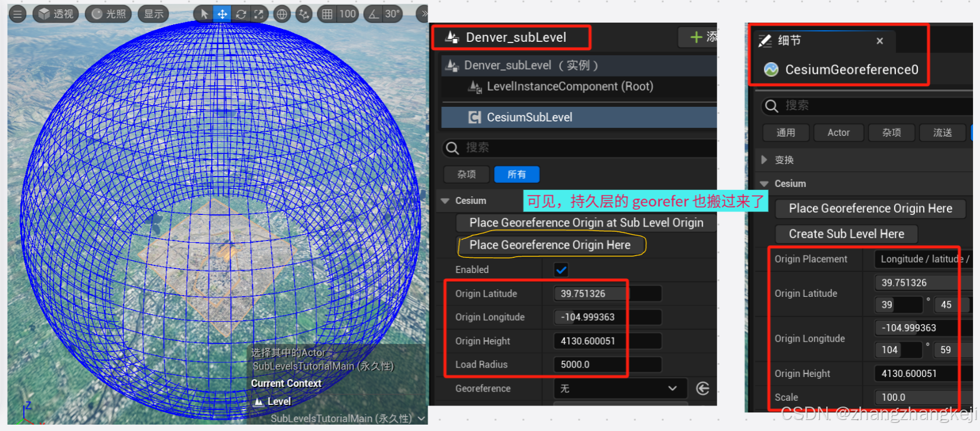Activate the rotate gizmo tool

pyautogui.click(x=241, y=14)
